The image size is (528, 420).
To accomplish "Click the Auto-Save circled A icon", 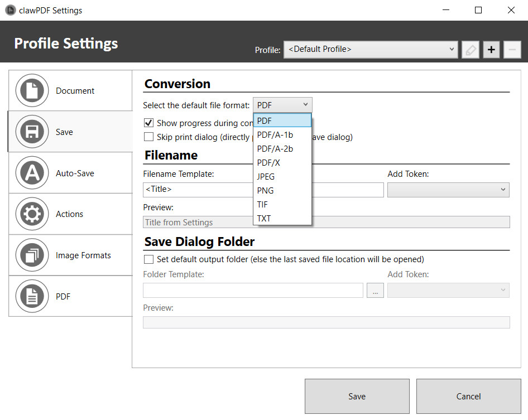I will [32, 173].
